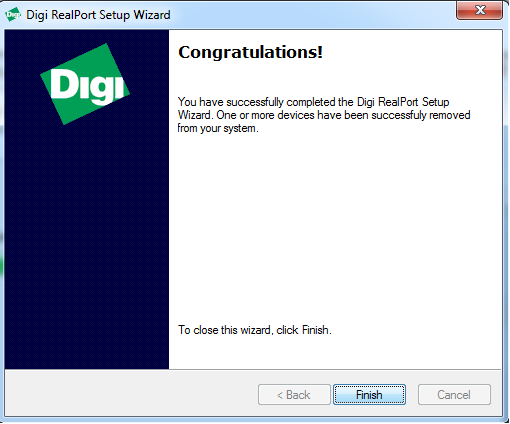510x424 pixels.
Task: Click the gray button bar left of Back
Action: point(132,393)
